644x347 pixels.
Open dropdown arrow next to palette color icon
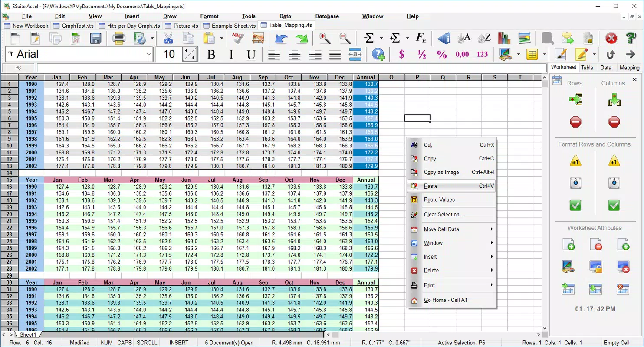(519, 55)
